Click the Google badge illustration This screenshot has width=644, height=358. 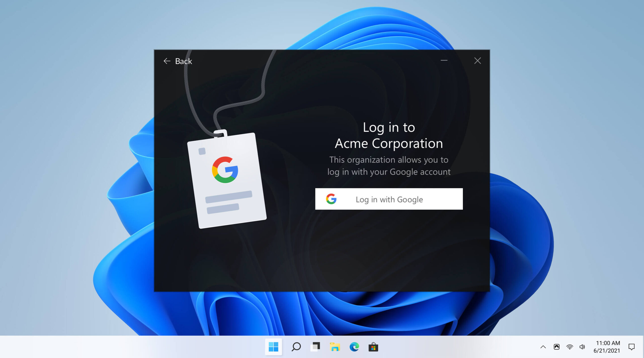click(226, 180)
